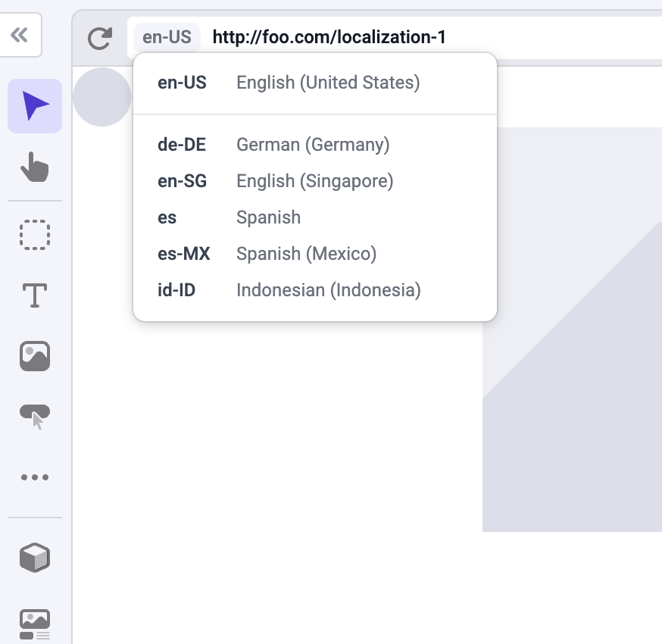Screen dimensions: 662x644
Task: Activate the comment tool
Action: click(34, 415)
